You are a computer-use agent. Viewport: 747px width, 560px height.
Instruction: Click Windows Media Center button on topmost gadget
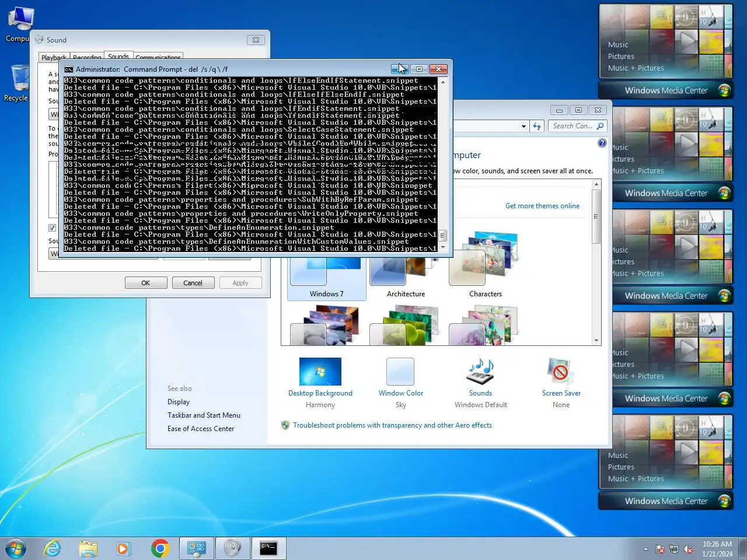tap(666, 90)
